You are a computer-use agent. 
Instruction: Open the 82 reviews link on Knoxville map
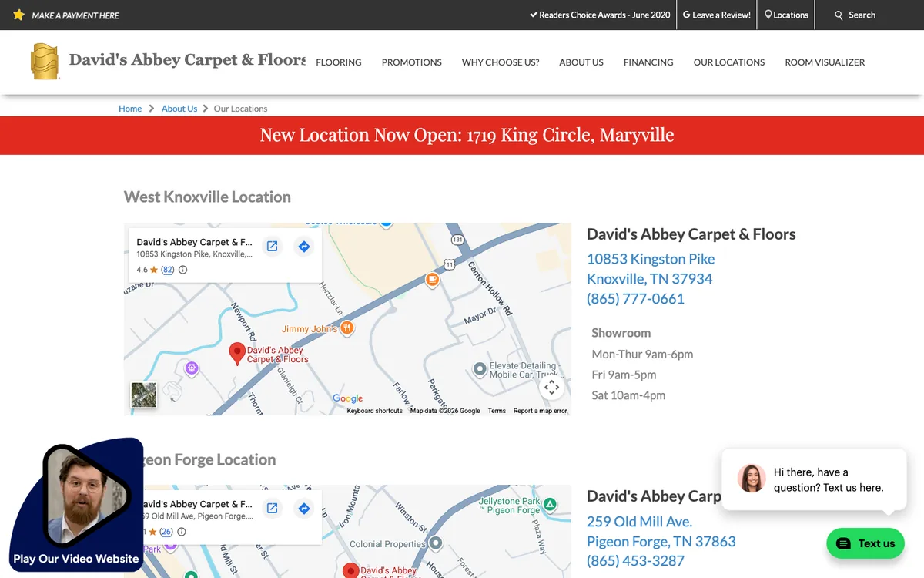point(168,270)
